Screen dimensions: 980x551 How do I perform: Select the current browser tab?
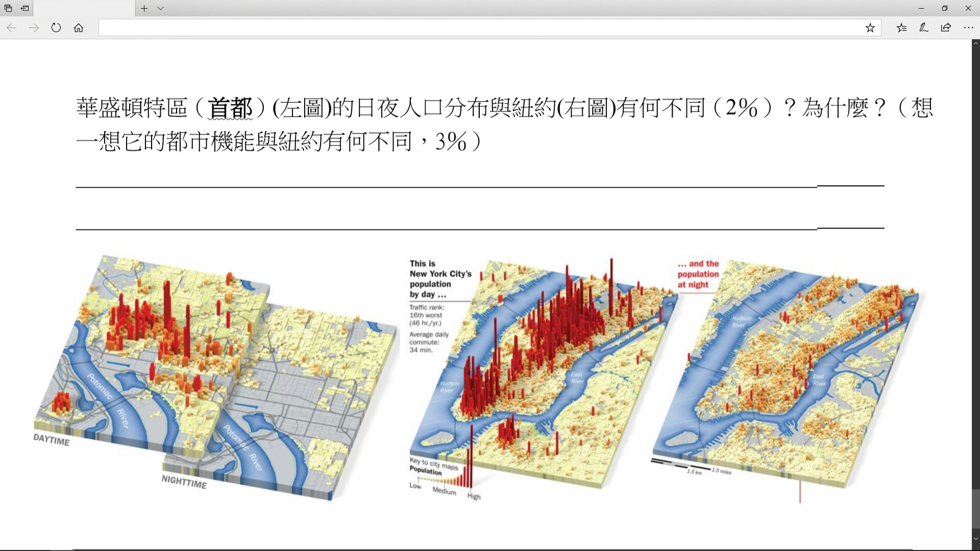[x=84, y=8]
